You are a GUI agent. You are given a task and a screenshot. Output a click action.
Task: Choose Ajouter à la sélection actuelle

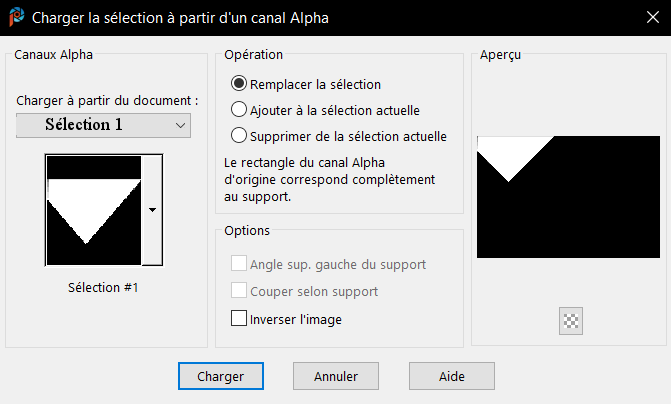[239, 110]
